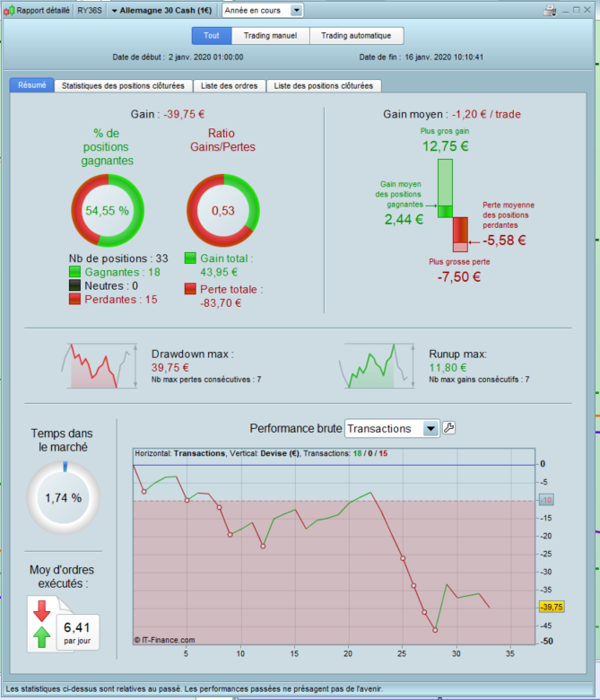Click the RY36S account label
Screen dimensions: 600x700
coord(90,10)
